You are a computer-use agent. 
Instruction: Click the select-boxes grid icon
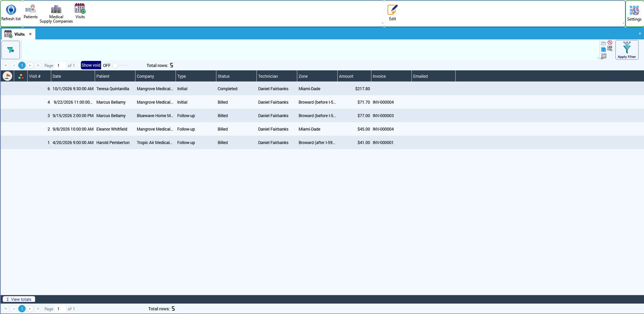[x=610, y=49]
